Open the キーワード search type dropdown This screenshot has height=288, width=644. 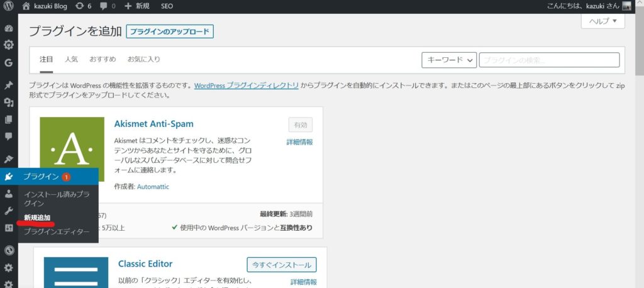coord(449,60)
